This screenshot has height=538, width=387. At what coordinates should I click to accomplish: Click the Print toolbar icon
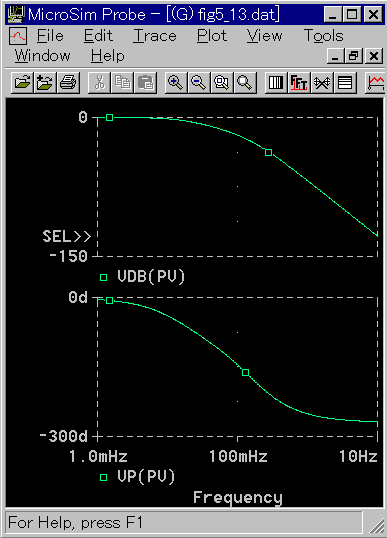tap(68, 83)
